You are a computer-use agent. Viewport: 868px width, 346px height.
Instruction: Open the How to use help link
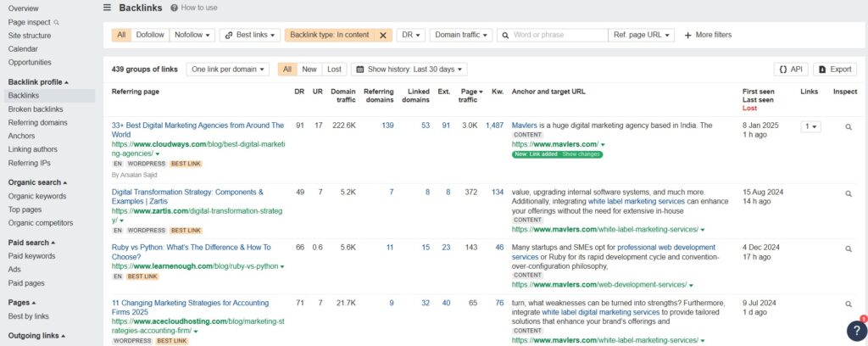point(194,8)
